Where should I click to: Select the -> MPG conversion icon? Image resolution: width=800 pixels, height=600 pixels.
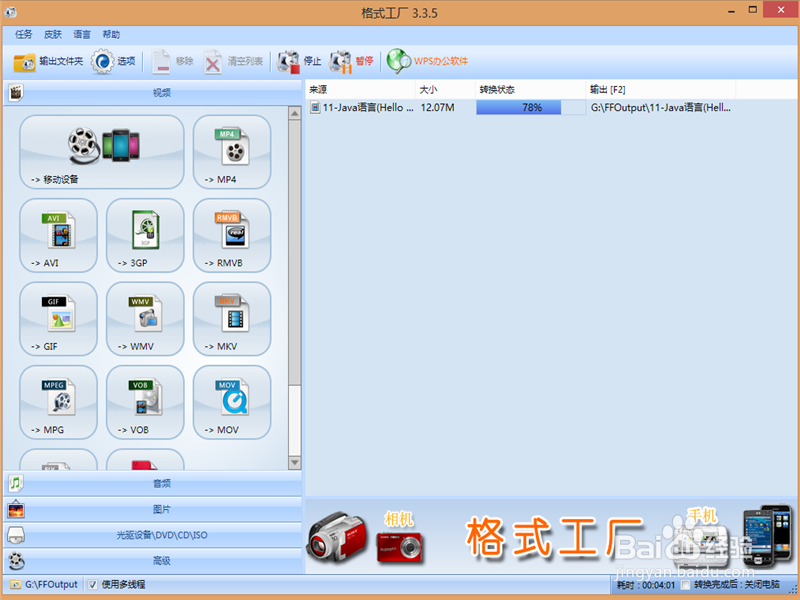coord(58,402)
